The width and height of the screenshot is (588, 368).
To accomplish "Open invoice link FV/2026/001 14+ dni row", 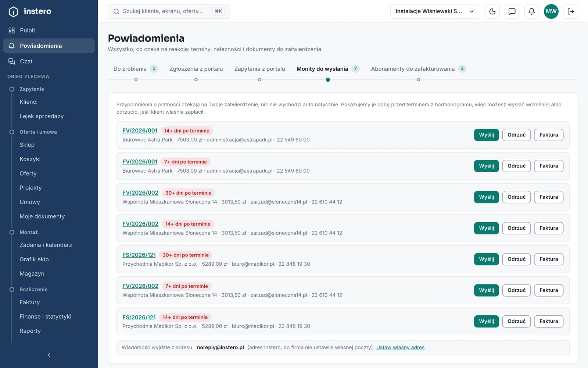I will [x=140, y=131].
